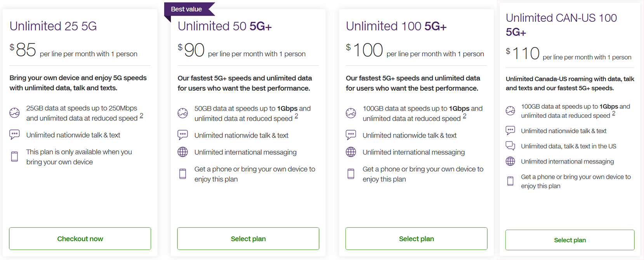The height and width of the screenshot is (260, 644).
Task: Click speedometer icon in Unlimited 50 5G+ card
Action: (x=182, y=113)
